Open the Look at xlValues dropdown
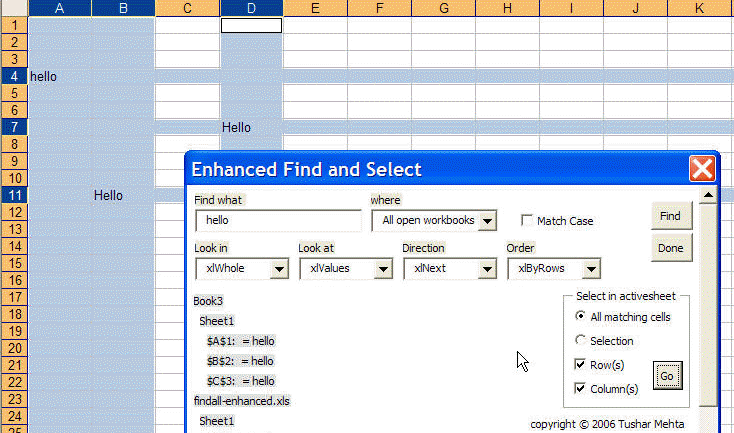The width and height of the screenshot is (734, 433). tap(383, 269)
